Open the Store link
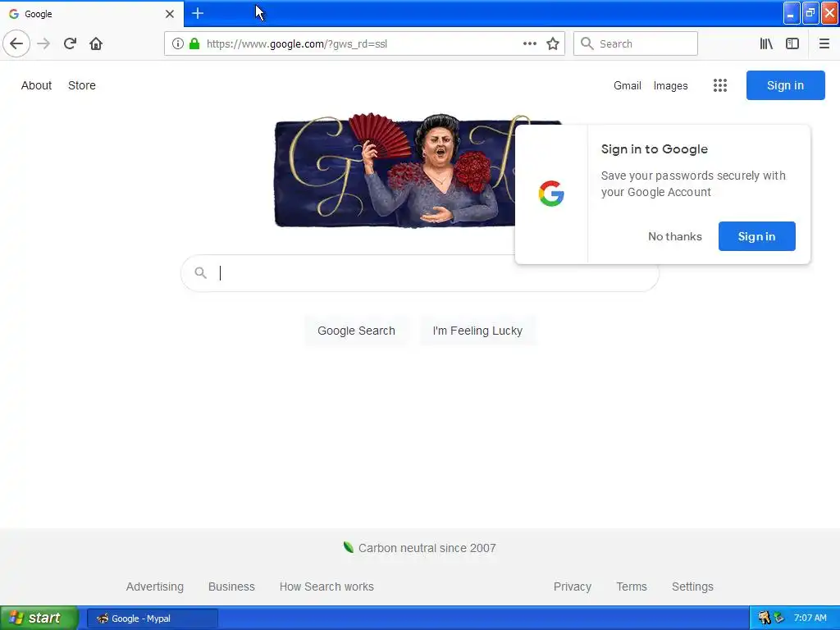 (x=82, y=85)
